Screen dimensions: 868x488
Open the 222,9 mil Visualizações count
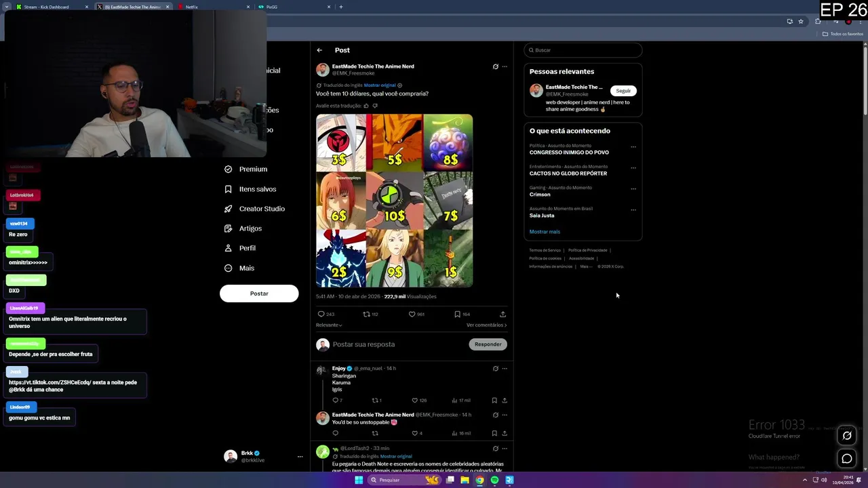pyautogui.click(x=410, y=296)
